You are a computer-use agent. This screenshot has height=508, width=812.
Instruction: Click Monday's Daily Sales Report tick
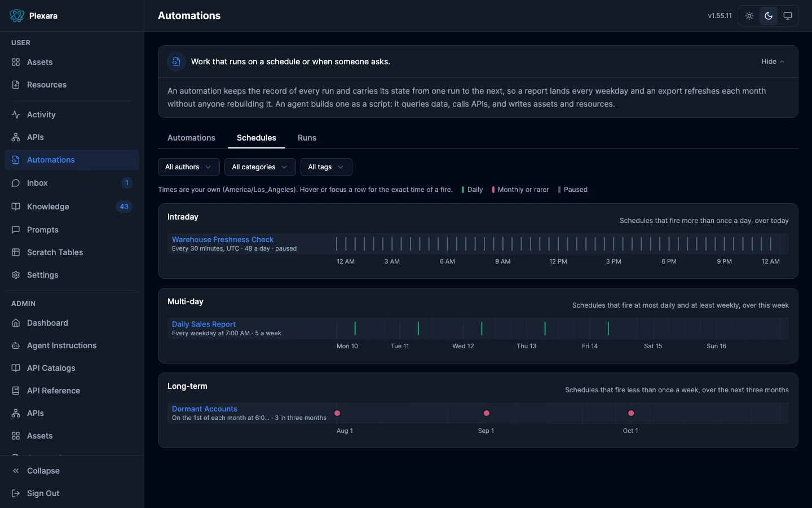pyautogui.click(x=355, y=329)
